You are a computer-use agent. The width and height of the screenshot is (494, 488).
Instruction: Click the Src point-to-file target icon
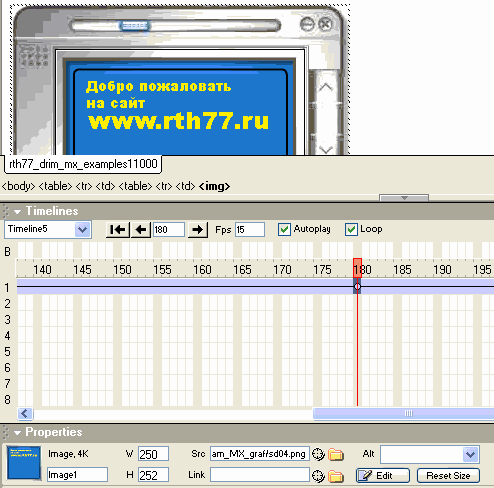point(318,454)
